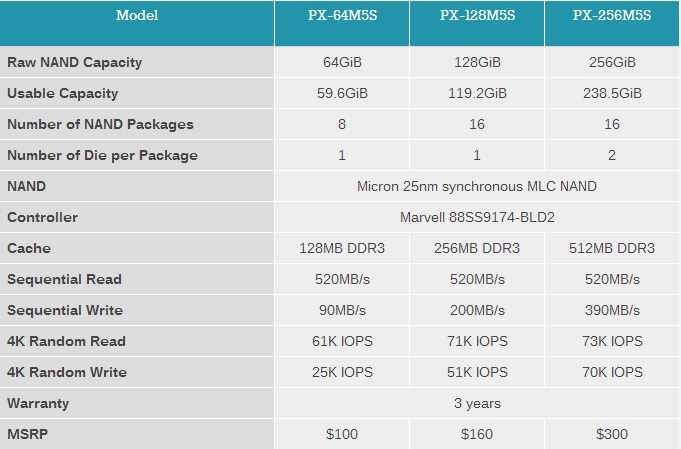
Task: Select the PX-256M5S column header
Action: (x=612, y=16)
